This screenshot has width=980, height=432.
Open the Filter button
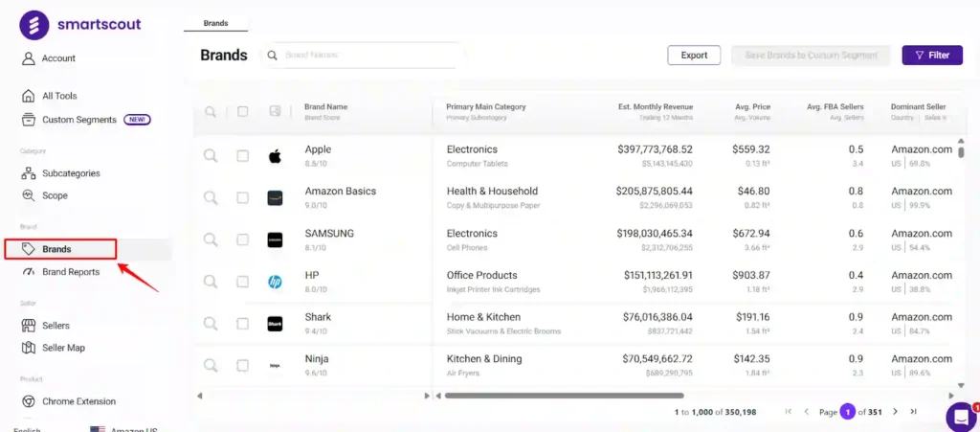pos(932,55)
